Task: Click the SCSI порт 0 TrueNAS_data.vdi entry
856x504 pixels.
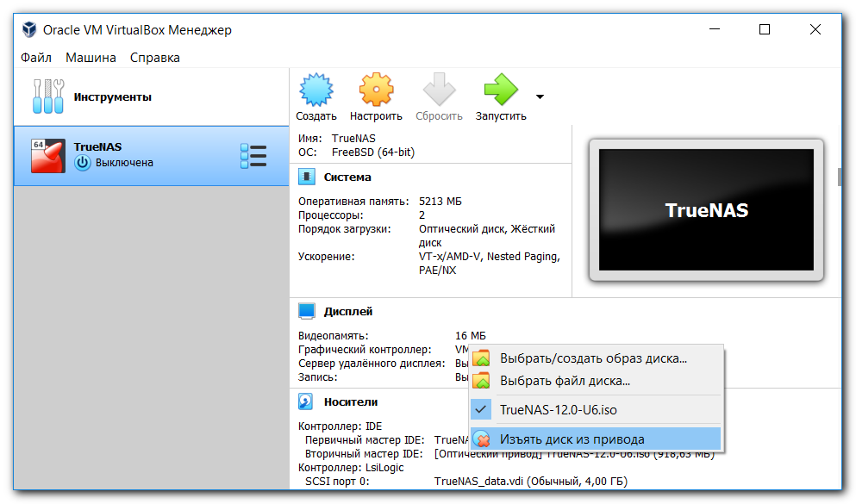Action: click(531, 481)
